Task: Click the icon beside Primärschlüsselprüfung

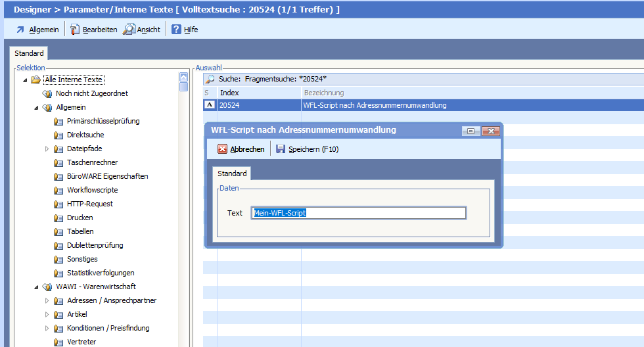Action: click(58, 121)
